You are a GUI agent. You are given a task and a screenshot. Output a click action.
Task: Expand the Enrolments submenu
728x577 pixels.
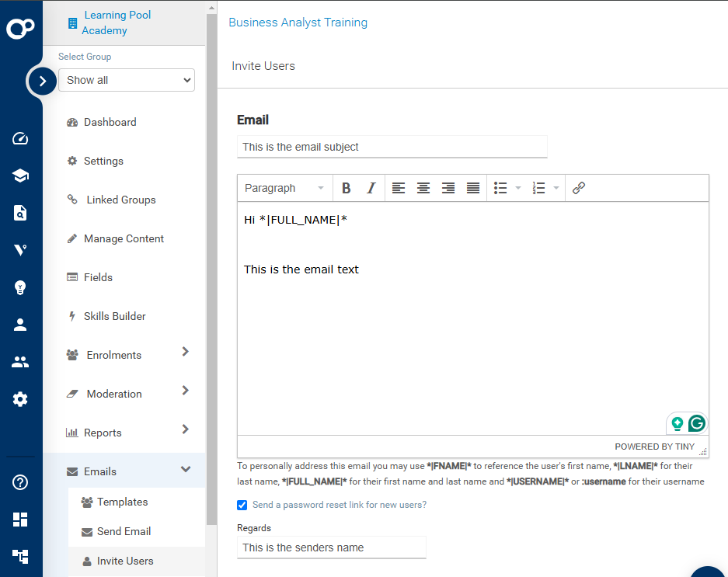coord(185,353)
